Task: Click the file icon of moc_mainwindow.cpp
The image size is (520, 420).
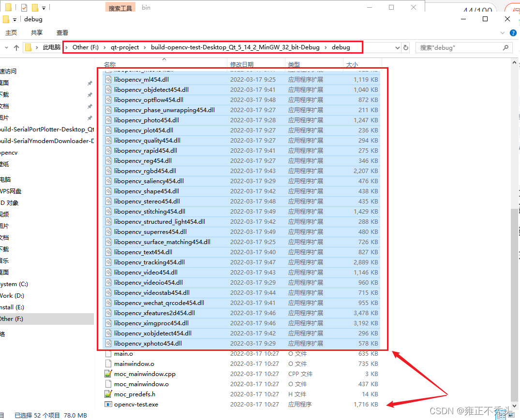Action: point(108,374)
